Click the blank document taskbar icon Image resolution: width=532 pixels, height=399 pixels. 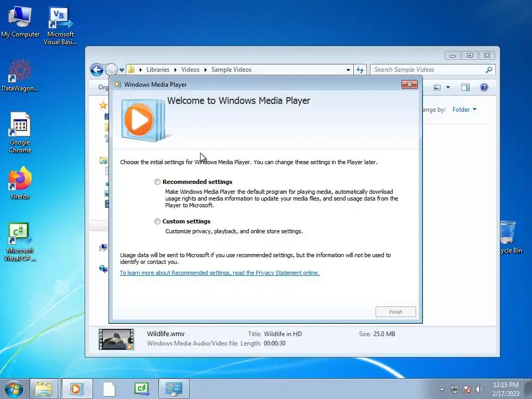pyautogui.click(x=109, y=389)
